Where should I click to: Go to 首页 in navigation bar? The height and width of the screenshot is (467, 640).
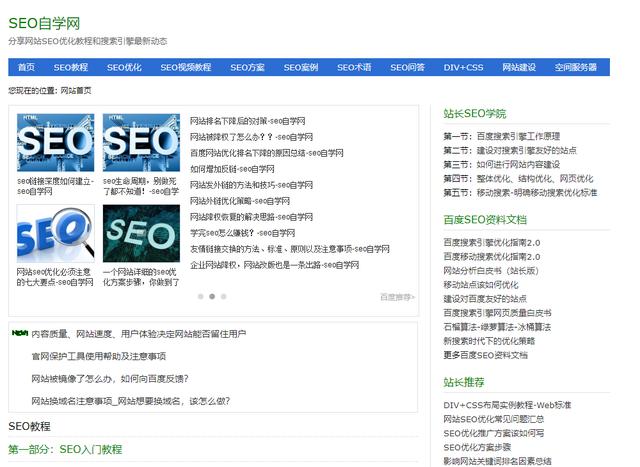point(27,67)
